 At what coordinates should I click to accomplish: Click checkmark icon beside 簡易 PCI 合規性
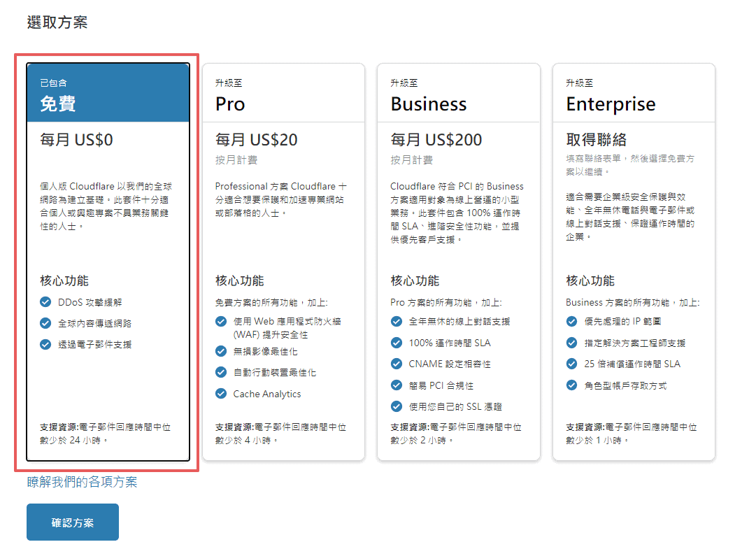click(397, 385)
